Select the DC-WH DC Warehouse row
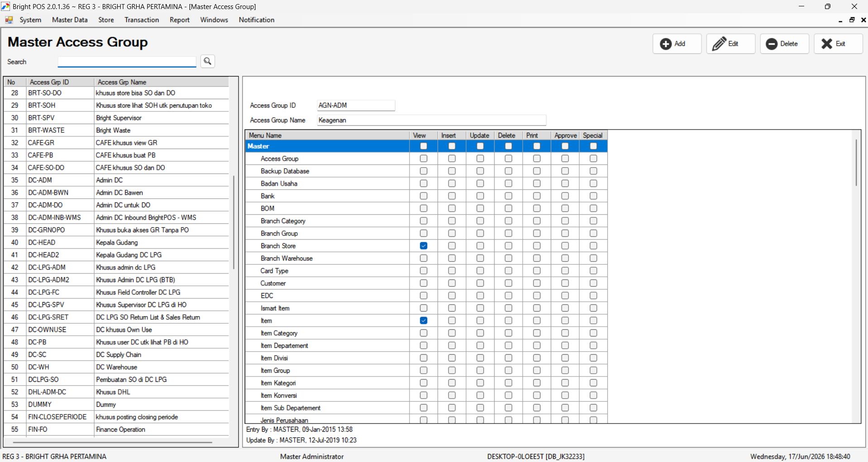Viewport: 868px width, 462px height. tap(116, 367)
